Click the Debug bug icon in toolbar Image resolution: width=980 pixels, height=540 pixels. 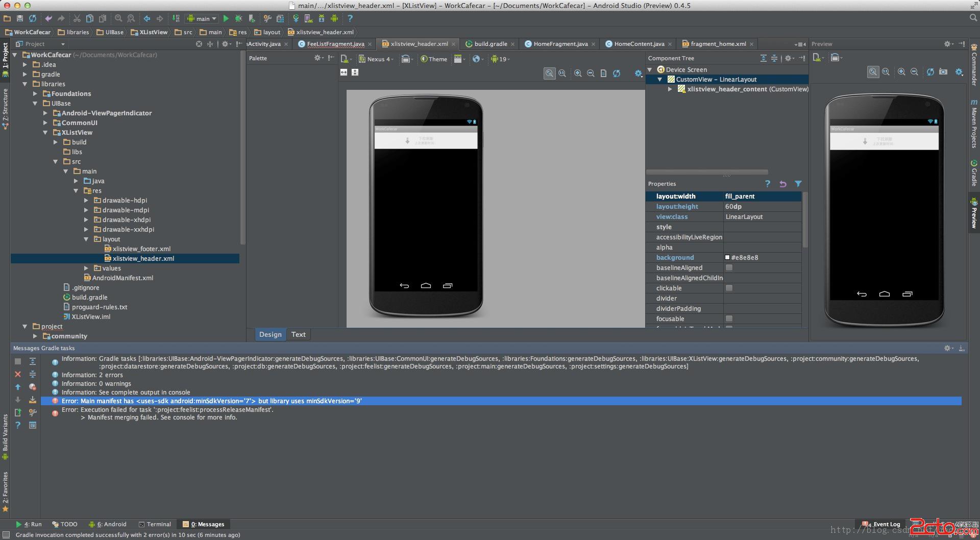[x=238, y=18]
